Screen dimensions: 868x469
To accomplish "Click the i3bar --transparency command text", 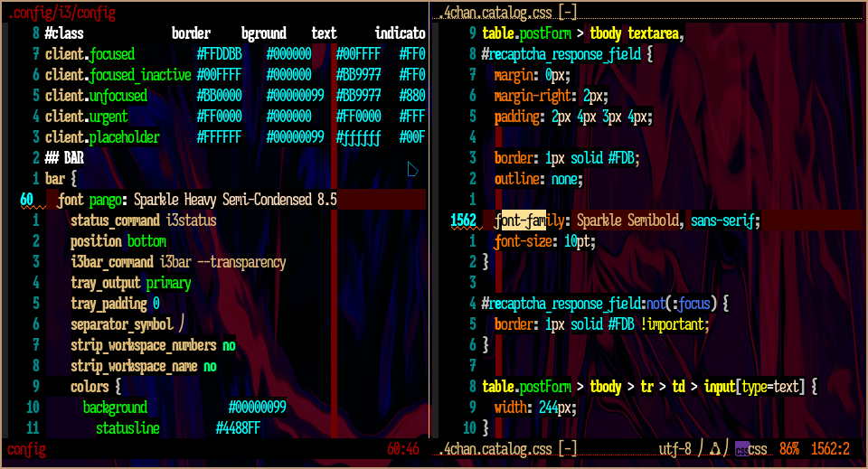I will tap(223, 262).
